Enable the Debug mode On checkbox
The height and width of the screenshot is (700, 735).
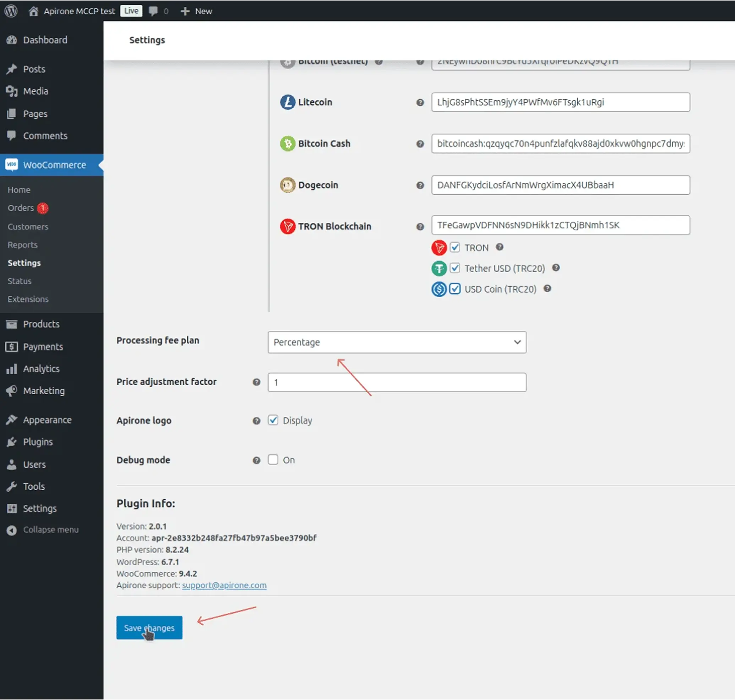(x=273, y=459)
